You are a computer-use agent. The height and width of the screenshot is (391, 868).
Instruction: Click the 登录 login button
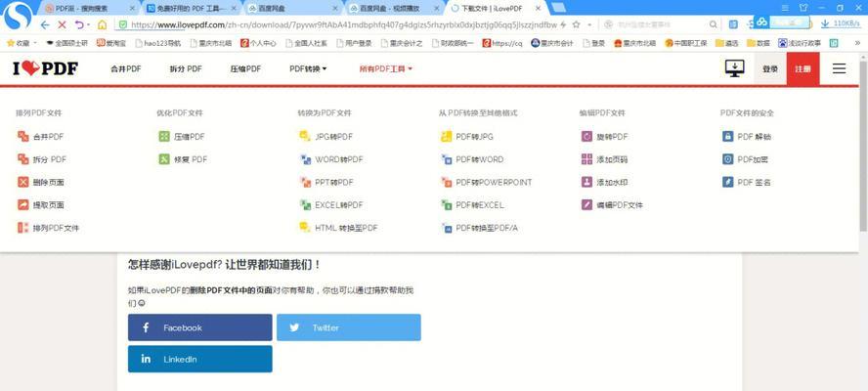pyautogui.click(x=770, y=68)
